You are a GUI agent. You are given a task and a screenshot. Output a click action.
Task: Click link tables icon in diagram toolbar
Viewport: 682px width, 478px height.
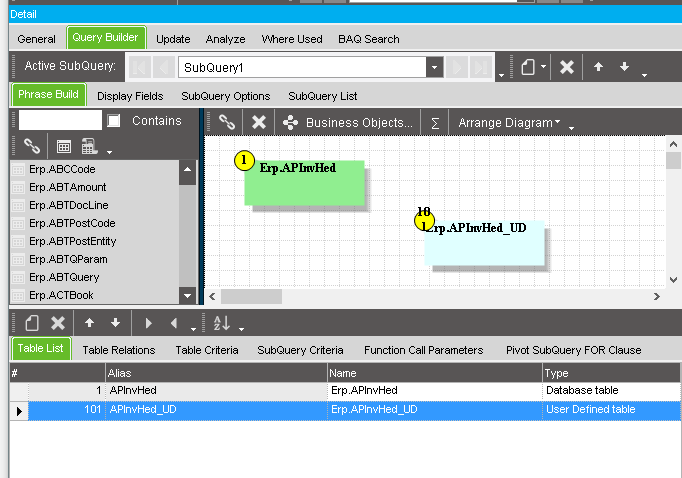[227, 122]
